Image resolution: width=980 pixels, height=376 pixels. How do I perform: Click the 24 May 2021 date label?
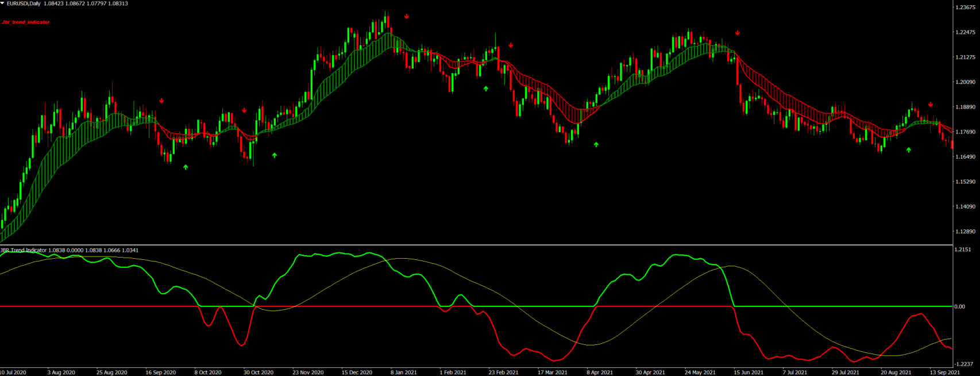coord(700,373)
